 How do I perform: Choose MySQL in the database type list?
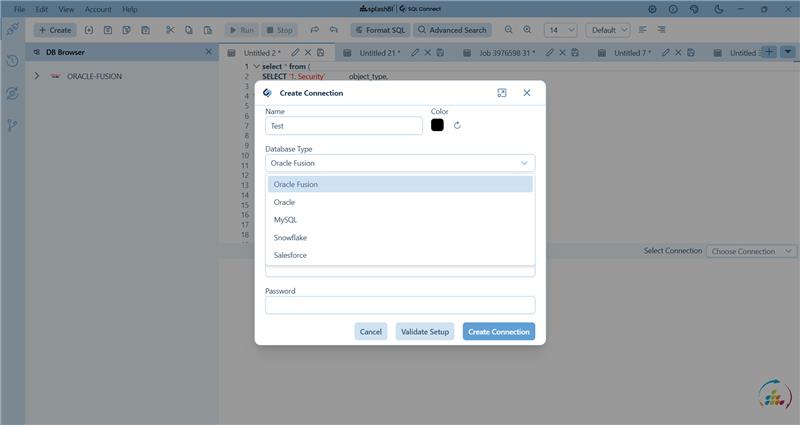click(x=285, y=219)
